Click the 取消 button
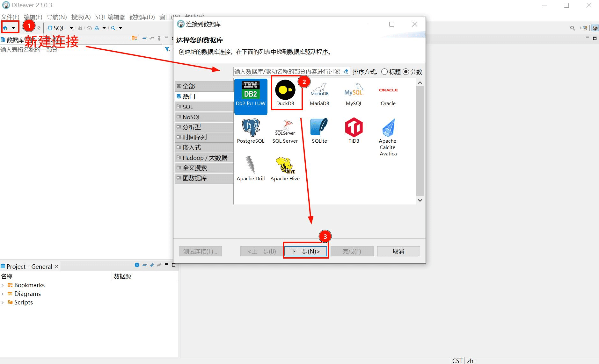This screenshot has height=364, width=599. click(x=398, y=251)
